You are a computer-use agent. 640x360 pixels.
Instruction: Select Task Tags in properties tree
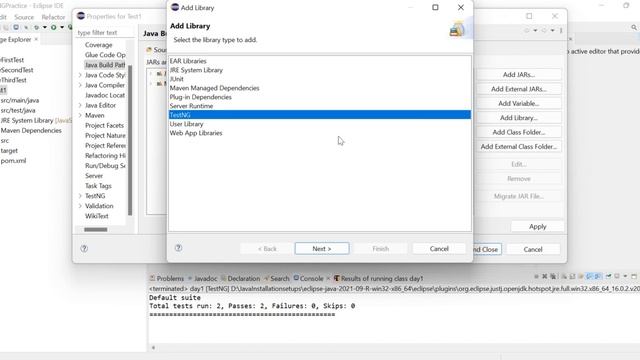(98, 186)
